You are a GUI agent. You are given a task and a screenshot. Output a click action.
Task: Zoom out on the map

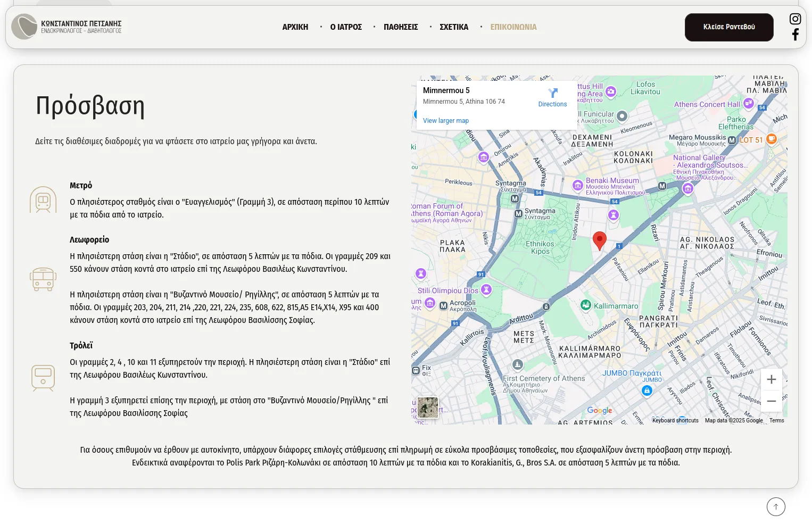coord(771,401)
